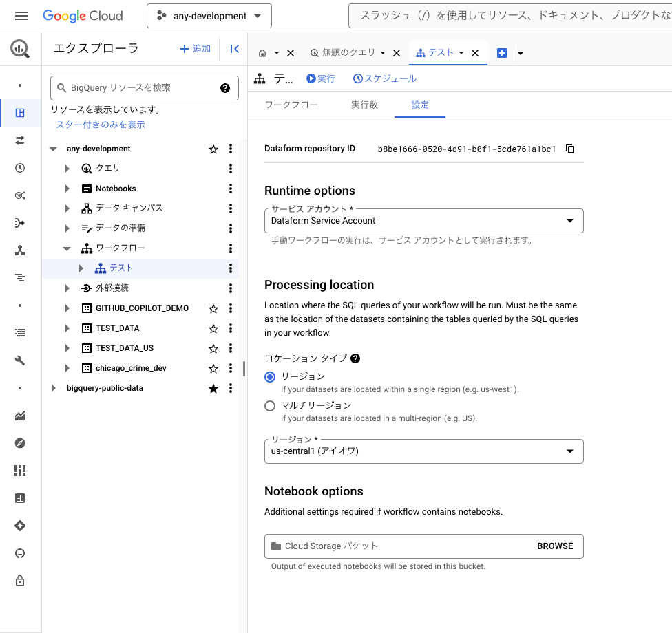672x633 pixels.
Task: Click the スケジュール button
Action: (384, 78)
